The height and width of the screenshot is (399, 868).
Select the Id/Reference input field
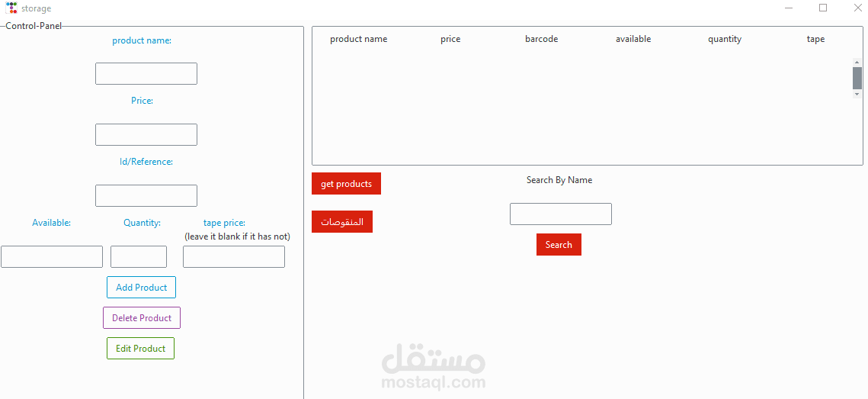146,195
